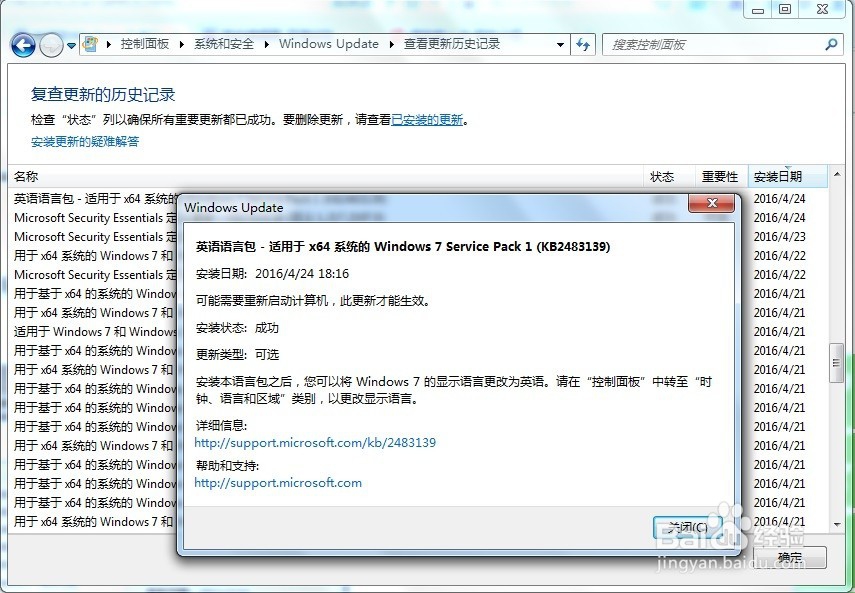The width and height of the screenshot is (855, 593).
Task: Navigate to Windows Update via breadcrumb
Action: [329, 44]
